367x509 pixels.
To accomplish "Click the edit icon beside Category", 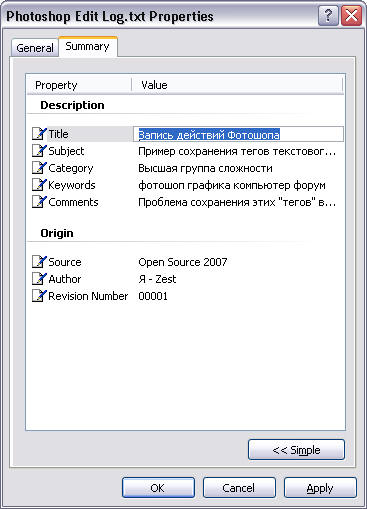I will point(39,168).
